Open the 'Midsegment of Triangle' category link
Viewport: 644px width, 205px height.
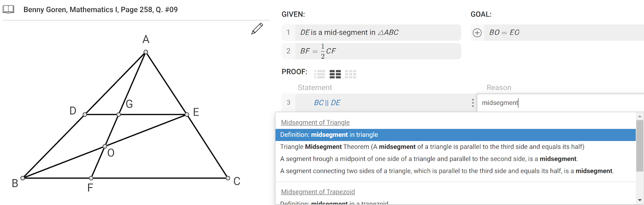coord(315,122)
